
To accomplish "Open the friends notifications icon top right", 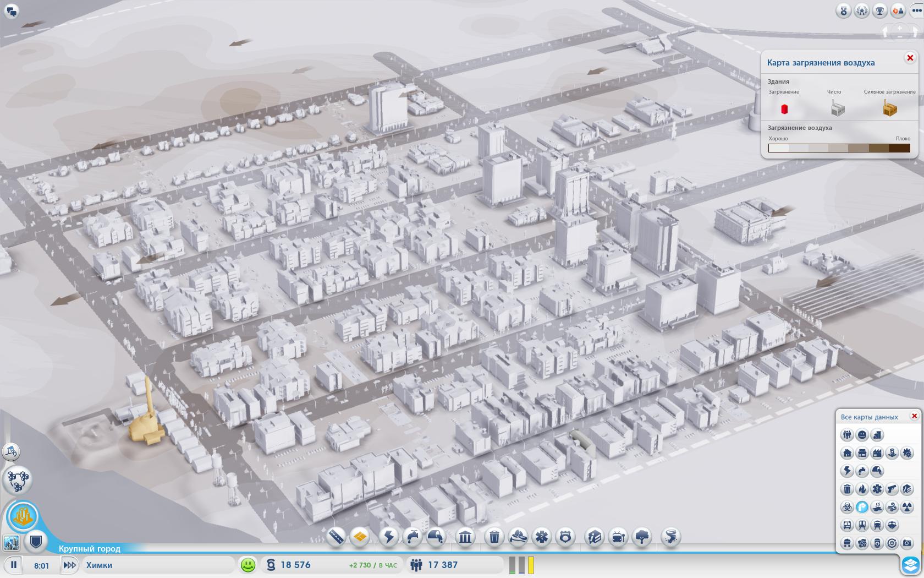I will 898,10.
